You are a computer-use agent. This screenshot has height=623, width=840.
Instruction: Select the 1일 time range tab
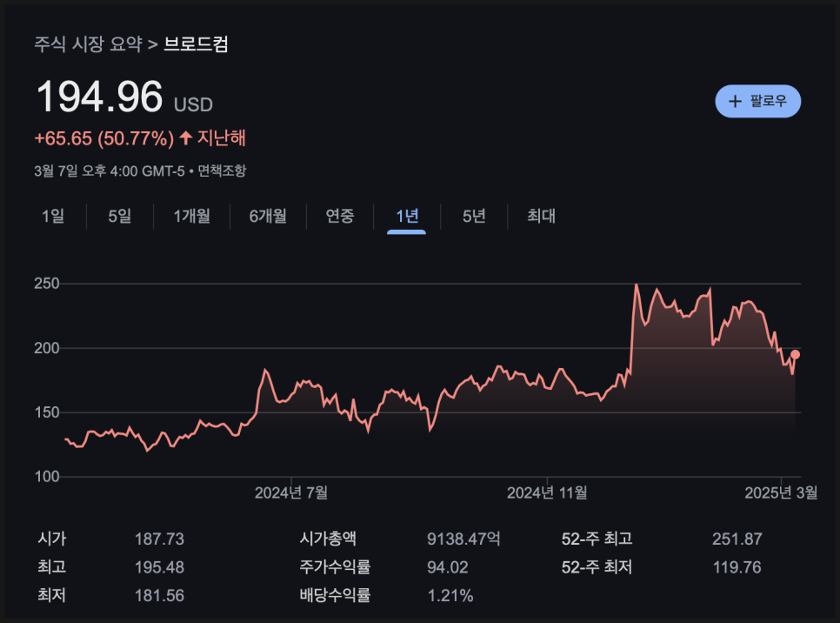pos(53,216)
